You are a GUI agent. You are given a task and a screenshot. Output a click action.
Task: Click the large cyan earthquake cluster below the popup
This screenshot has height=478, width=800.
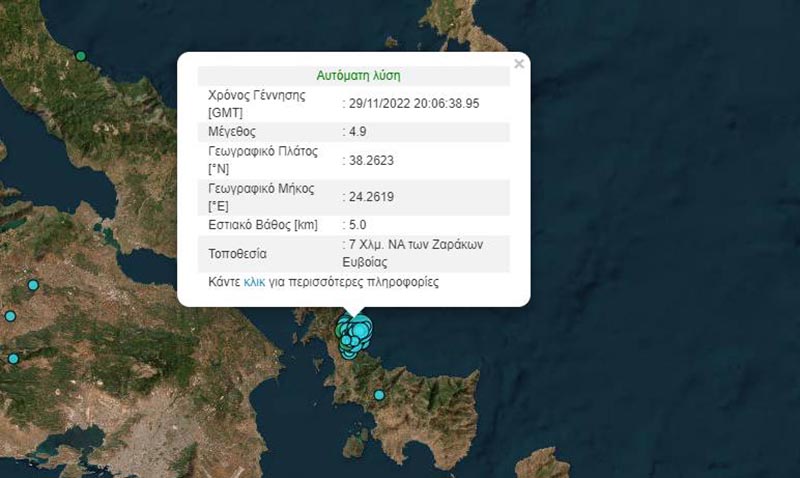point(353,333)
